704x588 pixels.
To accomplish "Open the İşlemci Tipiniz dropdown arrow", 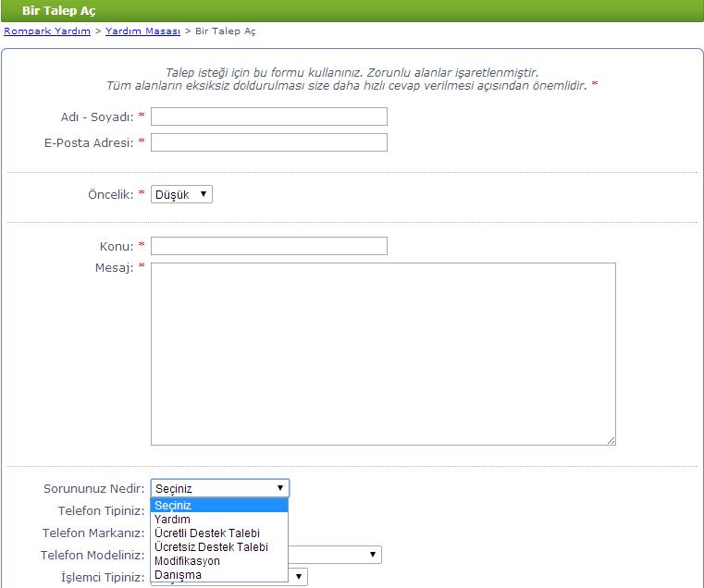I will coord(299,577).
